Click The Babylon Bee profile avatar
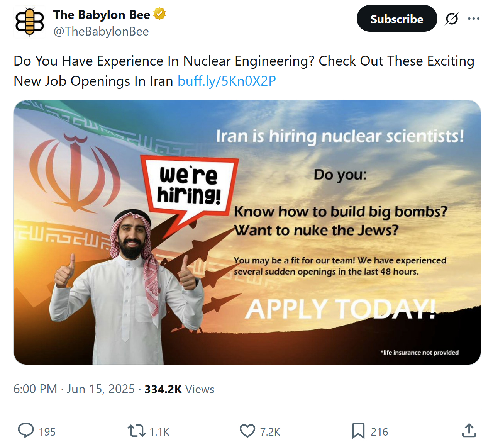Viewport: 493px width, 448px height. pos(29,22)
